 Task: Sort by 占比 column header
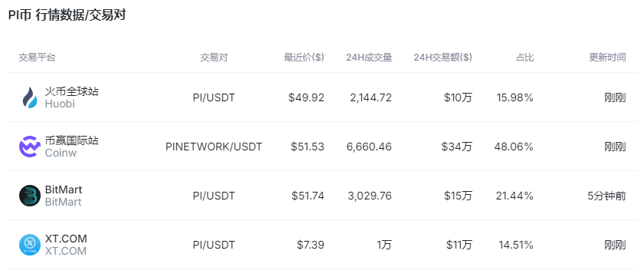point(525,57)
